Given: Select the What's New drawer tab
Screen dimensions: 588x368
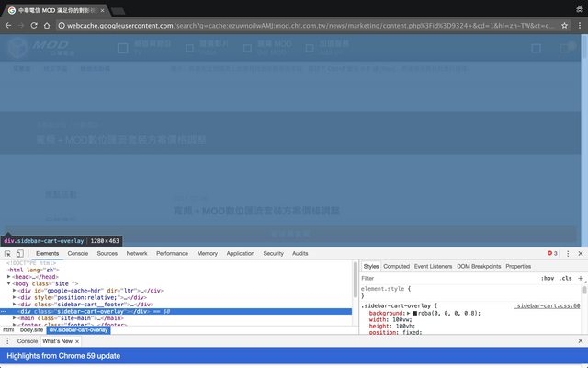Looking at the screenshot, I should pyautogui.click(x=57, y=341).
